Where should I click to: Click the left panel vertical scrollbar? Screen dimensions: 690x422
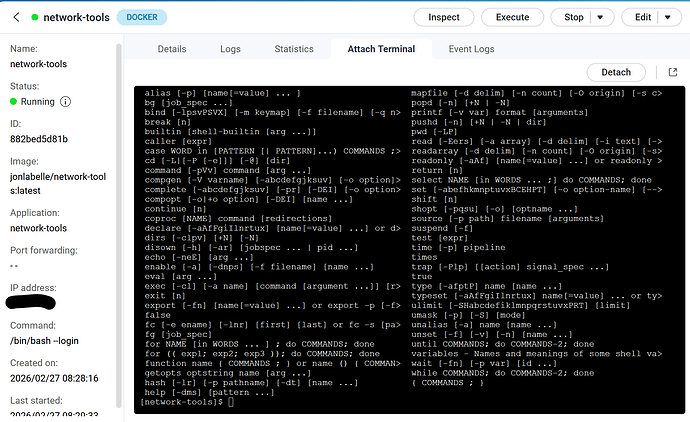pyautogui.click(x=118, y=200)
